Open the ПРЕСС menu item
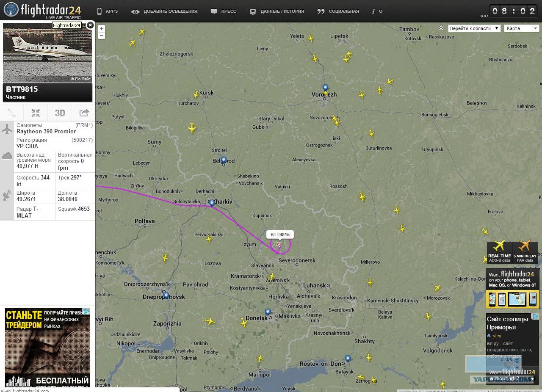Screen dimensions: 542x392 tap(223, 11)
